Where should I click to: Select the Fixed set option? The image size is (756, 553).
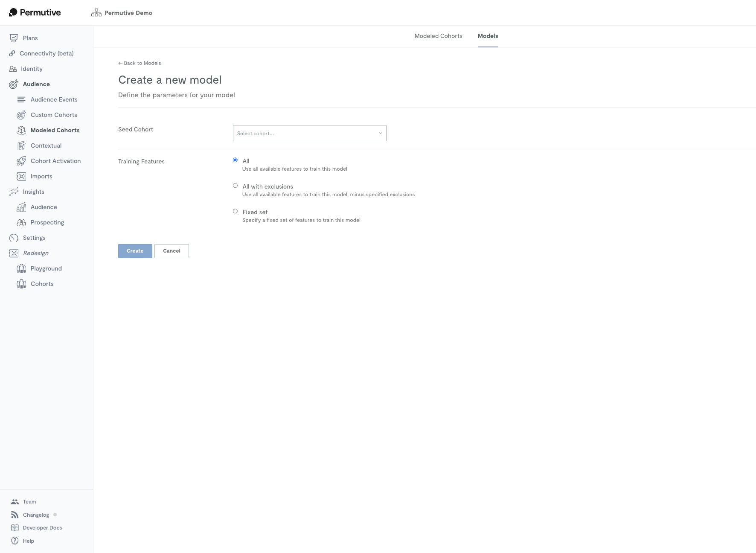(235, 211)
